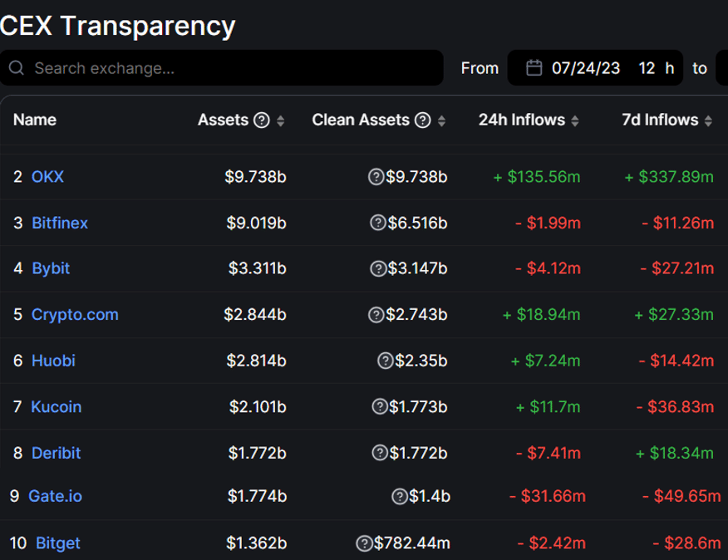Click the Assets column help icon
The image size is (728, 560).
261,120
